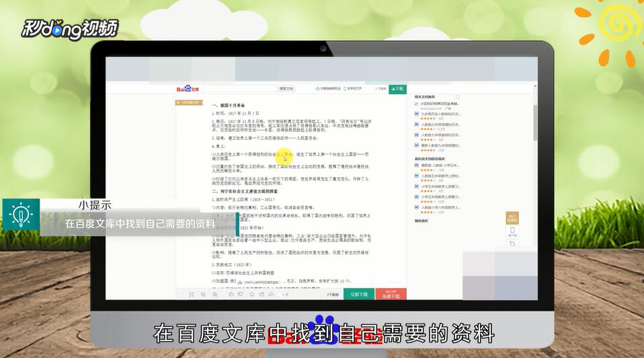This screenshot has width=644, height=358.
Task: Open the 最新人教版九年级 related document
Action: tap(441, 145)
